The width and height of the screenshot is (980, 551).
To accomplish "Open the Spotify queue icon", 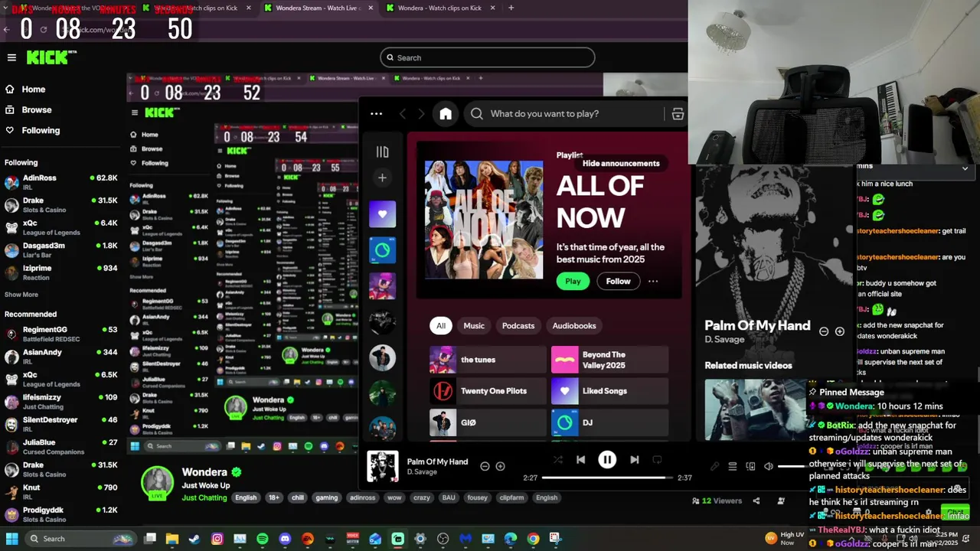I will (x=733, y=466).
